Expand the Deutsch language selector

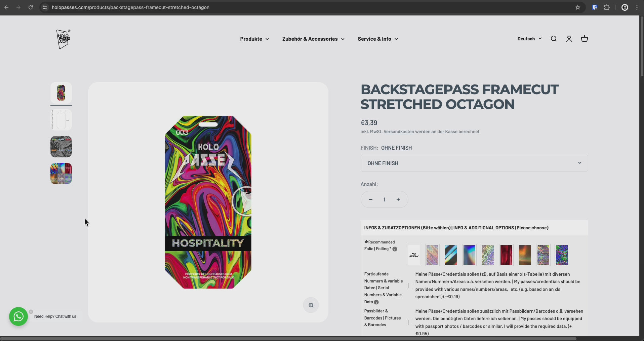529,39
